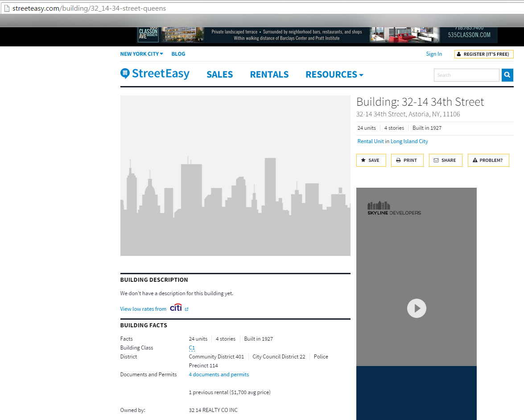Share the building via the envelope button
Viewport: 524px width, 420px height.
445,160
